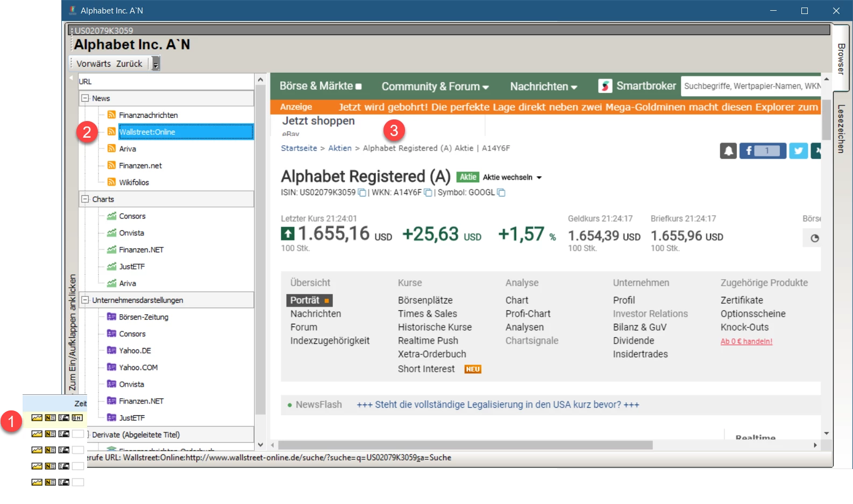
Task: Copy the GOOGL symbol using copy icon
Action: click(501, 193)
